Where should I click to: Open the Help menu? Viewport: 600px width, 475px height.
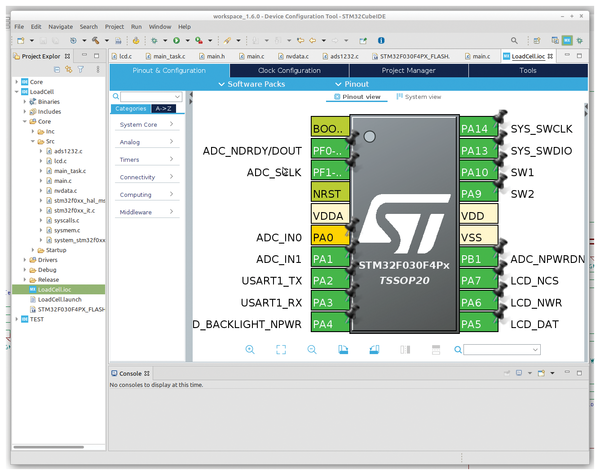coord(184,27)
